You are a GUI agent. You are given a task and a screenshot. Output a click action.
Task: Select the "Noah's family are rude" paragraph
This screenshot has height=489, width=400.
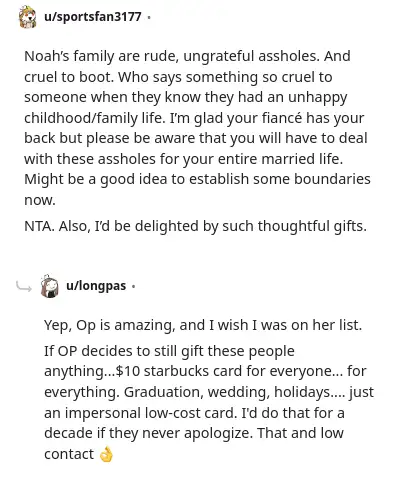click(197, 128)
